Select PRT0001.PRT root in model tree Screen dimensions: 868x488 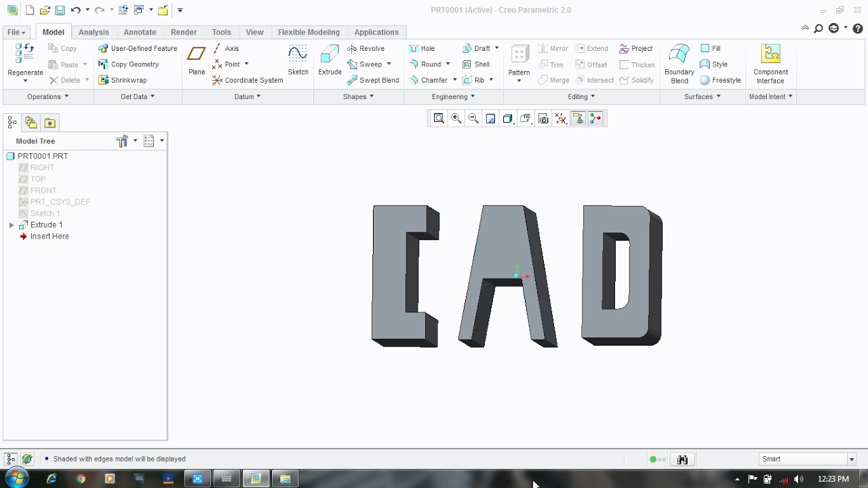tap(37, 156)
